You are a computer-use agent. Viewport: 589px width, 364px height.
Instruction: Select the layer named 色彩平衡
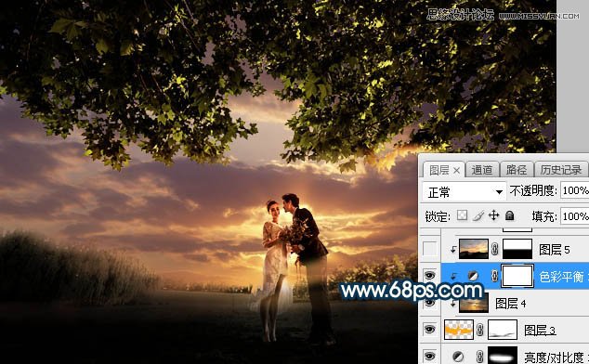pos(562,277)
